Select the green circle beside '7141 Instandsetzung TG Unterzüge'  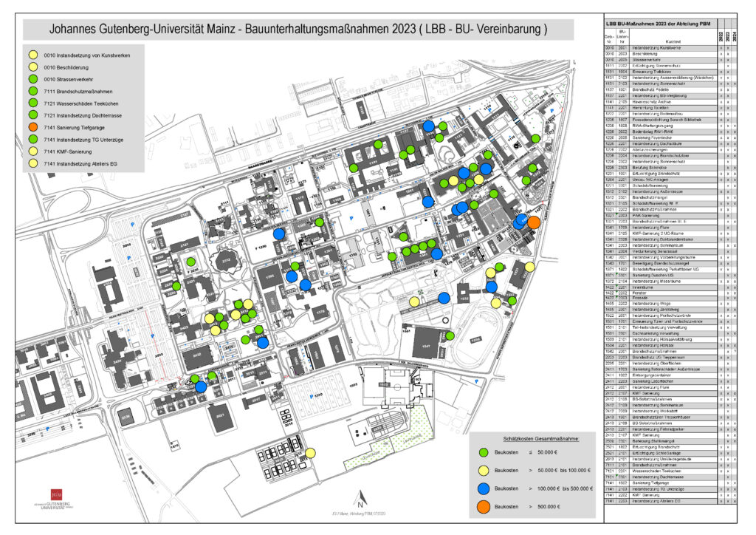point(32,140)
